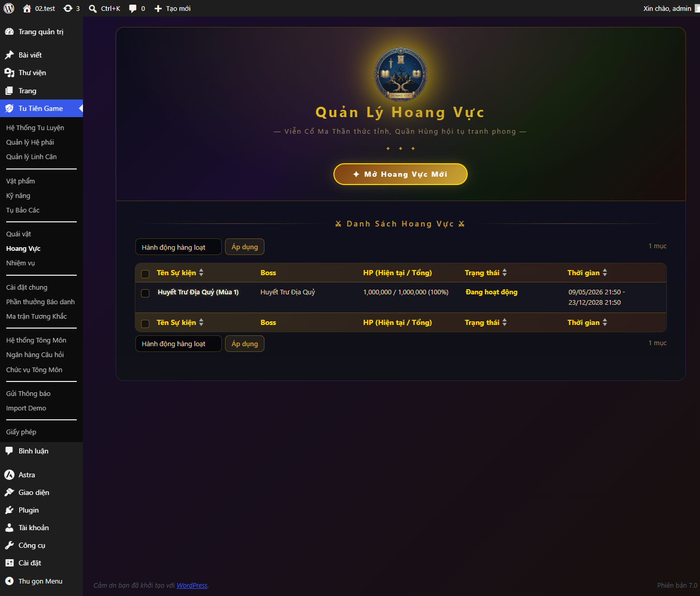Sort by Trạng thái in footer
Viewport: 700px width, 596px height.
486,322
